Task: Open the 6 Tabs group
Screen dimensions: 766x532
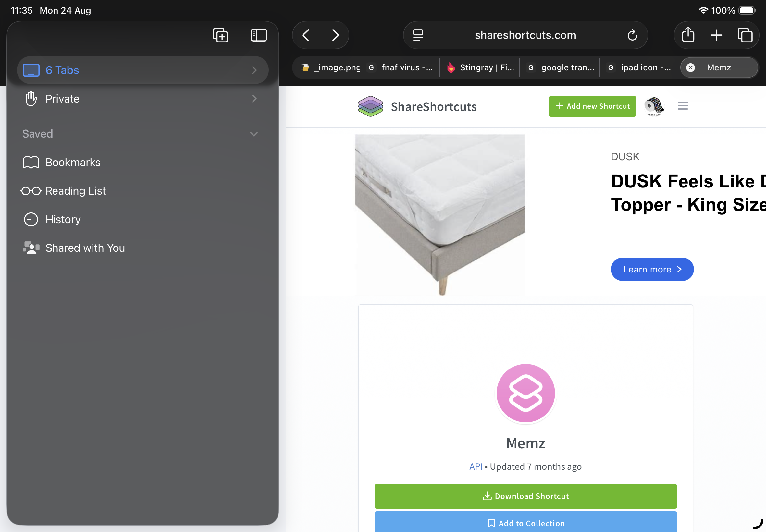Action: 143,70
